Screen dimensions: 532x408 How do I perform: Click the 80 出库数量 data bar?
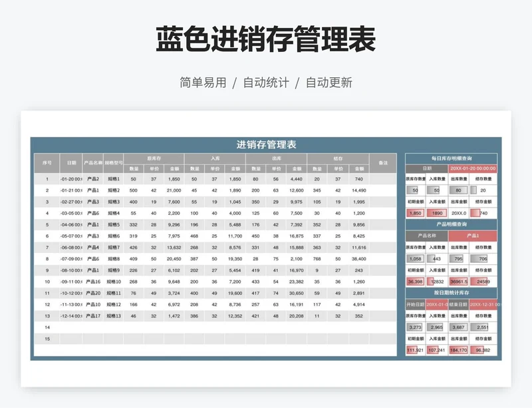pos(458,190)
